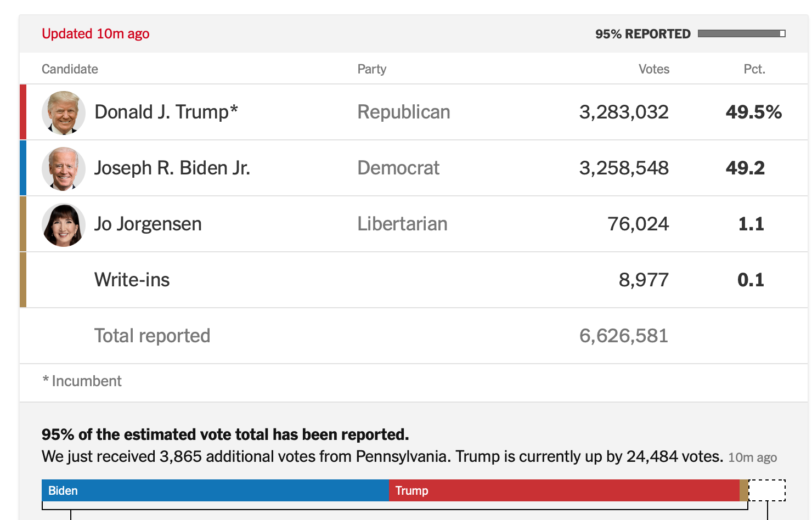The image size is (812, 520).
Task: Click the blue Biden bar segment
Action: pyautogui.click(x=216, y=490)
